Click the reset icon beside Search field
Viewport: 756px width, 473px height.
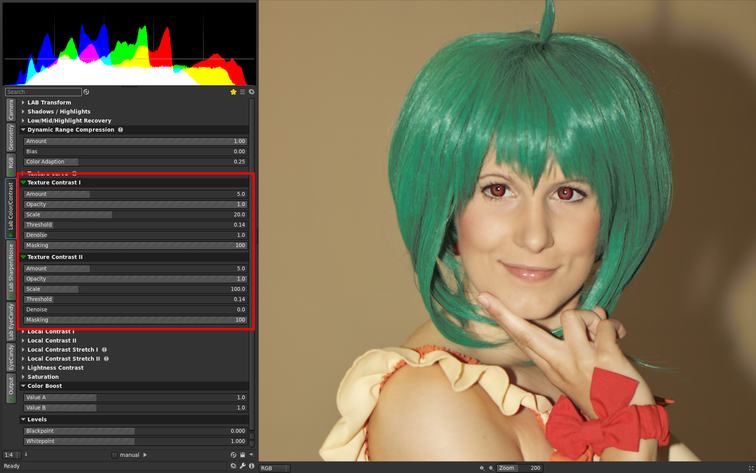pos(86,92)
